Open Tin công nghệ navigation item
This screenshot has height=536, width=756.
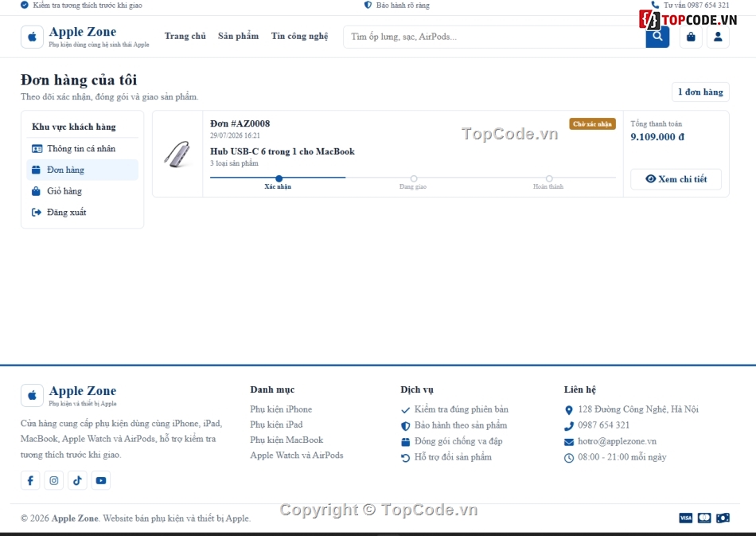[299, 36]
